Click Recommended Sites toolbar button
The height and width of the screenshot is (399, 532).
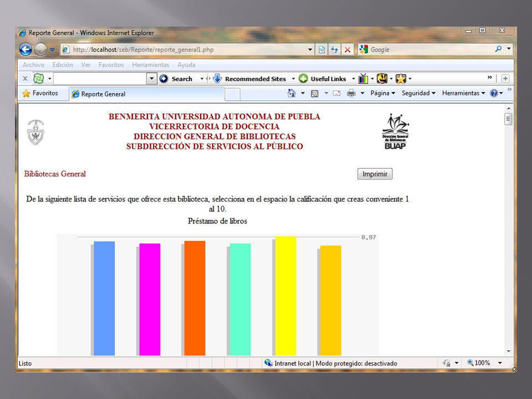point(250,79)
